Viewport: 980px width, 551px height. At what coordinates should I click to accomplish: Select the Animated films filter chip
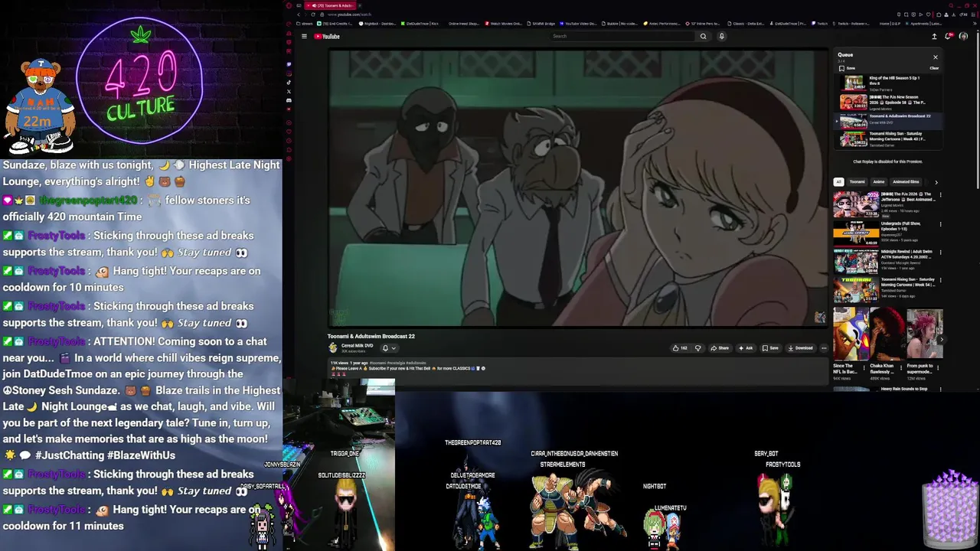(x=906, y=182)
